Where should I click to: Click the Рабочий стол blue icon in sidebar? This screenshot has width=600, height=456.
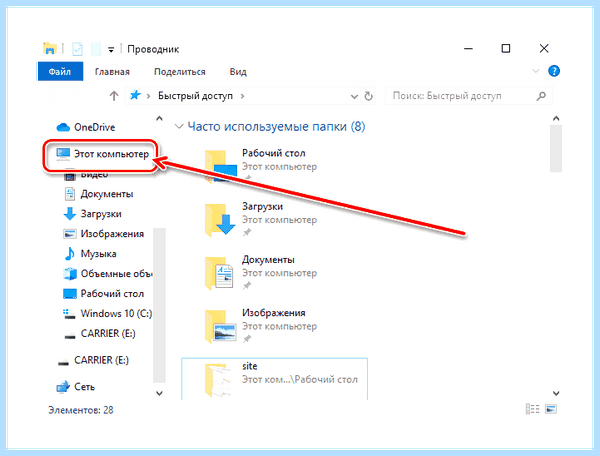click(x=70, y=293)
